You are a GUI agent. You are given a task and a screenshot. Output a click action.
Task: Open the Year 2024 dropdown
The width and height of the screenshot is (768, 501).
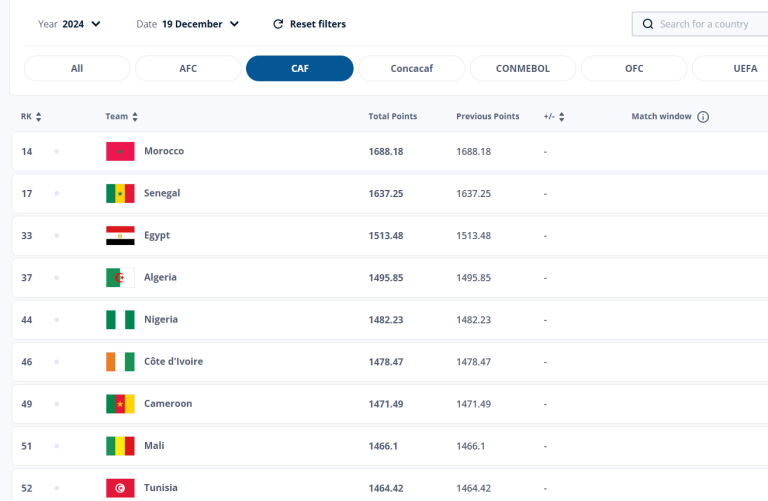[x=70, y=24]
